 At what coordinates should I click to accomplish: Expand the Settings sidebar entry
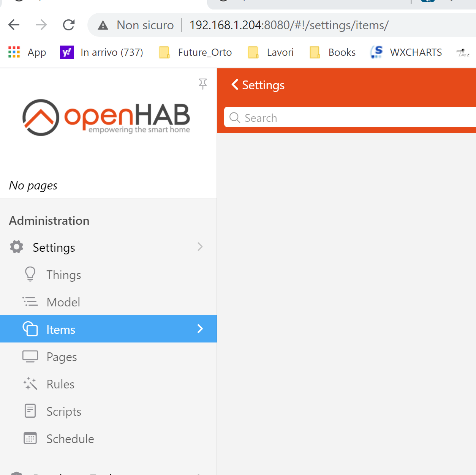[x=200, y=247]
